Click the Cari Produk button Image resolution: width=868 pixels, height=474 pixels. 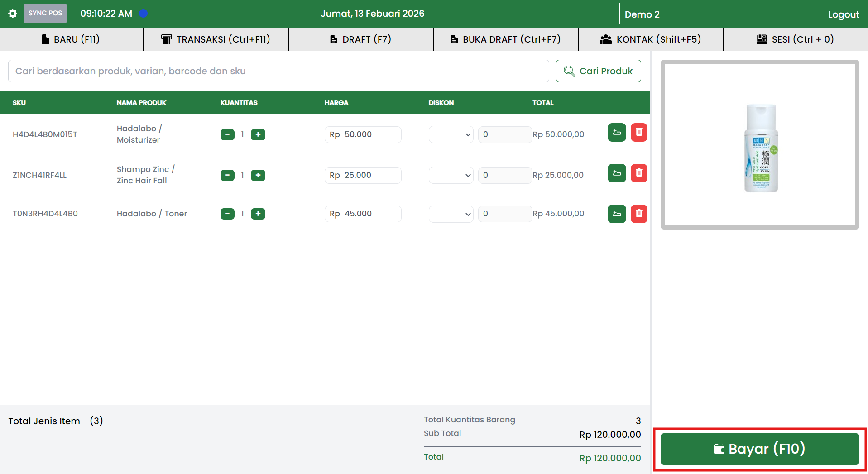tap(598, 71)
